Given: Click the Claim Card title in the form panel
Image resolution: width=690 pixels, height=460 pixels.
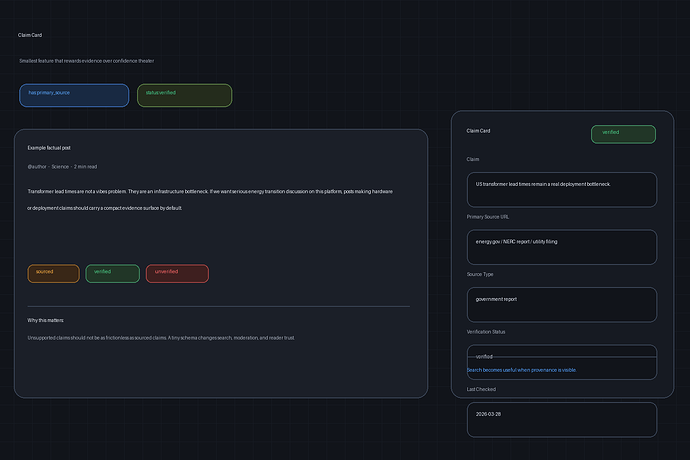Looking at the screenshot, I should point(478,131).
